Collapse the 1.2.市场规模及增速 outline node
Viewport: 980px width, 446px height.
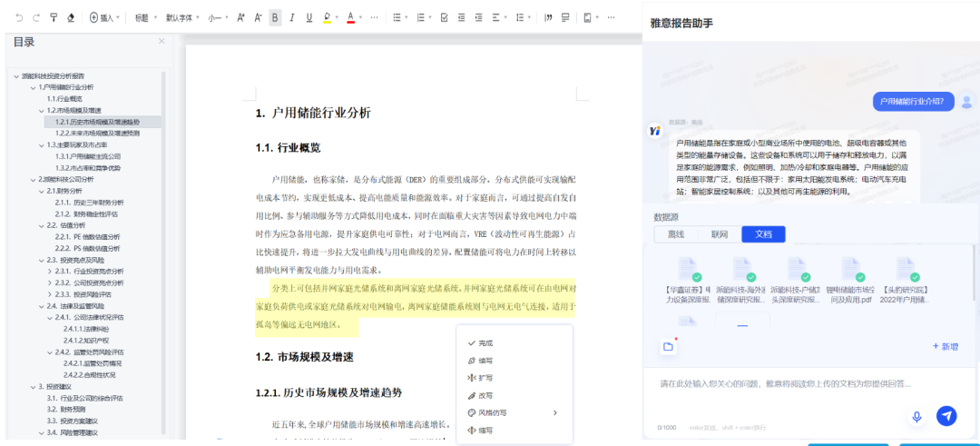coord(41,110)
